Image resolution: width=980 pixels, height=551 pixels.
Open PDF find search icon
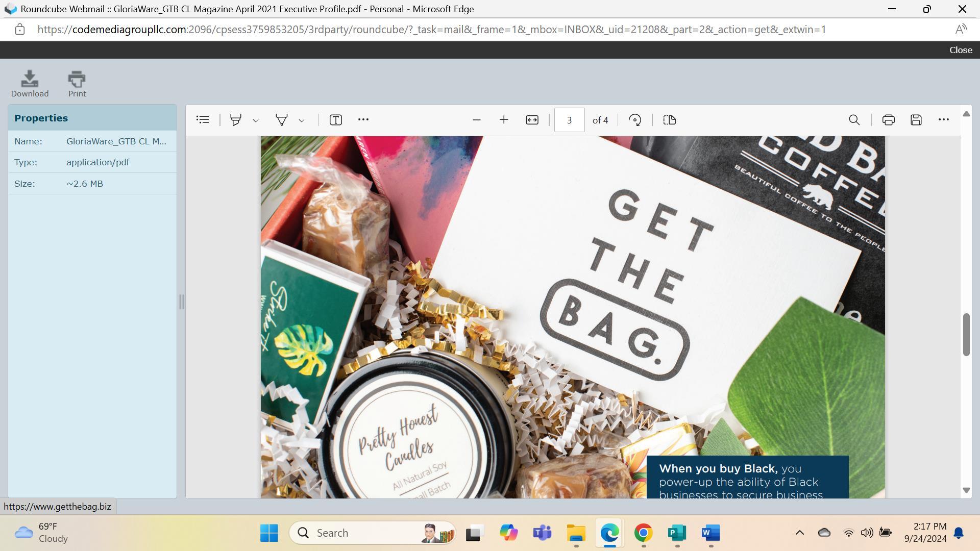pos(854,120)
